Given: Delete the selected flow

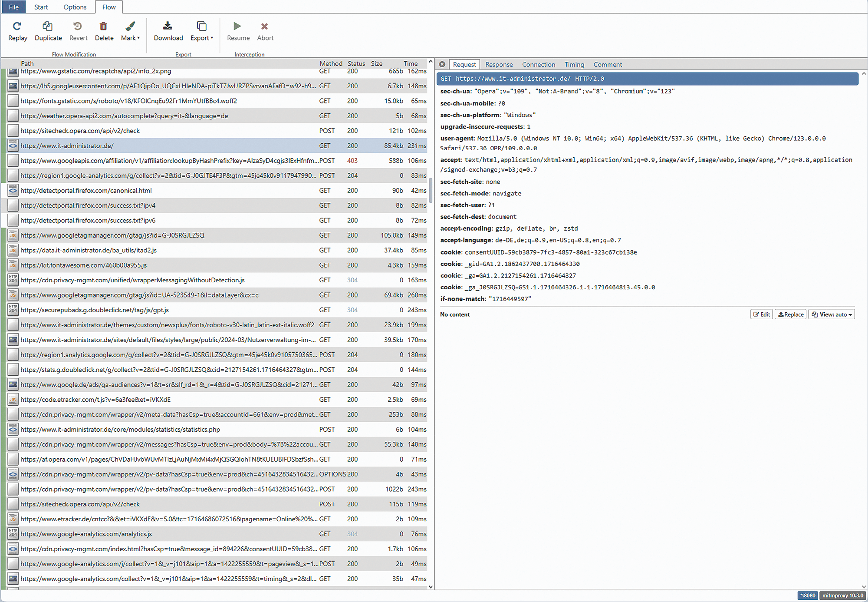Looking at the screenshot, I should pyautogui.click(x=104, y=32).
